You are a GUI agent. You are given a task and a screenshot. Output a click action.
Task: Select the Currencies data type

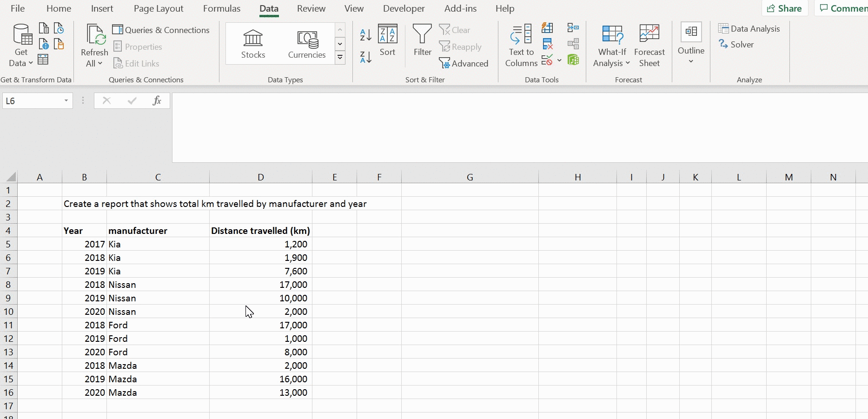click(307, 44)
